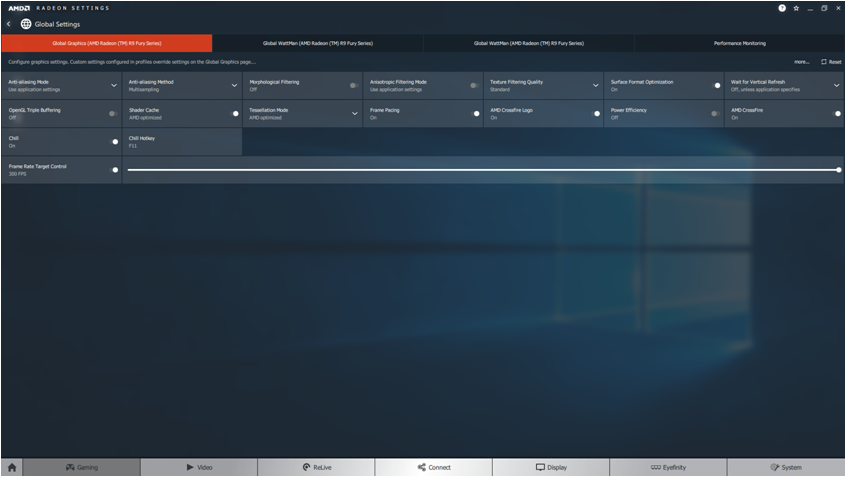
Task: Expand Anti-aliasing Method dropdown
Action: click(234, 85)
